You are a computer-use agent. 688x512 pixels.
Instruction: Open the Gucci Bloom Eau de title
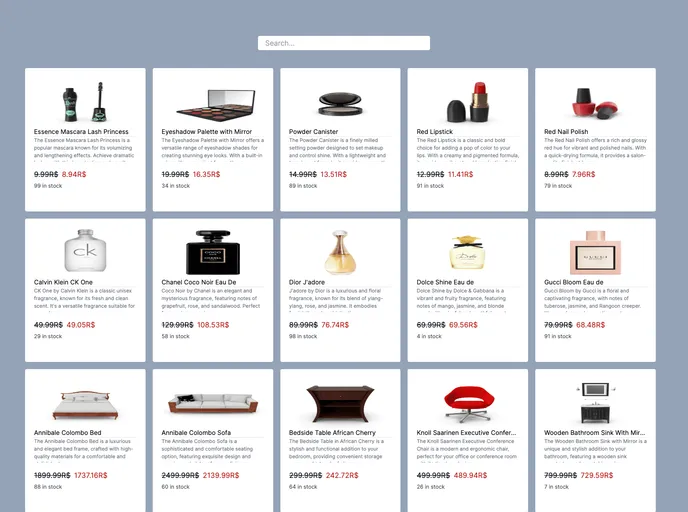point(573,282)
